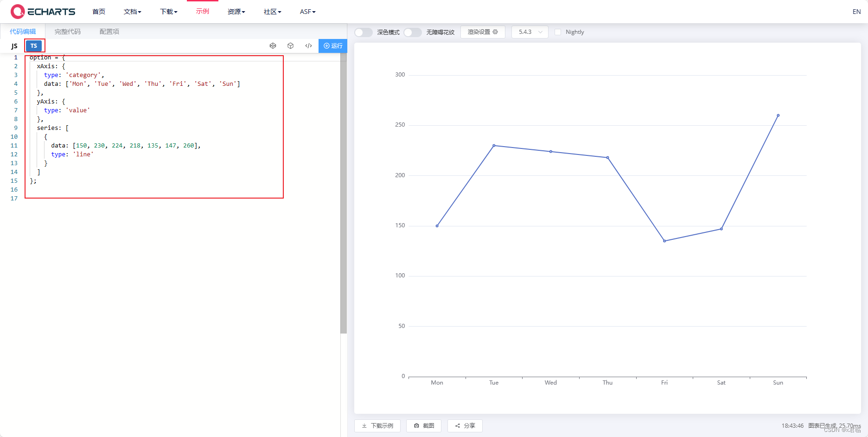Click the 截图 camera icon below the chart
This screenshot has height=437, width=868.
pyautogui.click(x=423, y=425)
